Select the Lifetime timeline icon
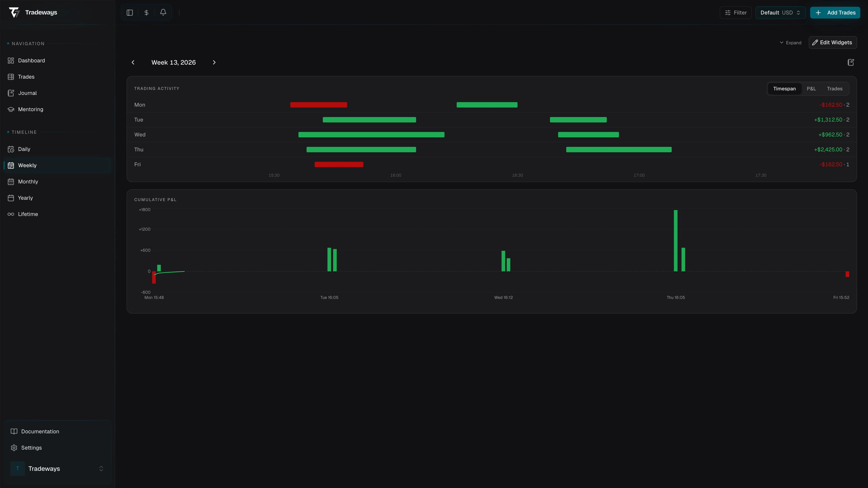 [11, 214]
